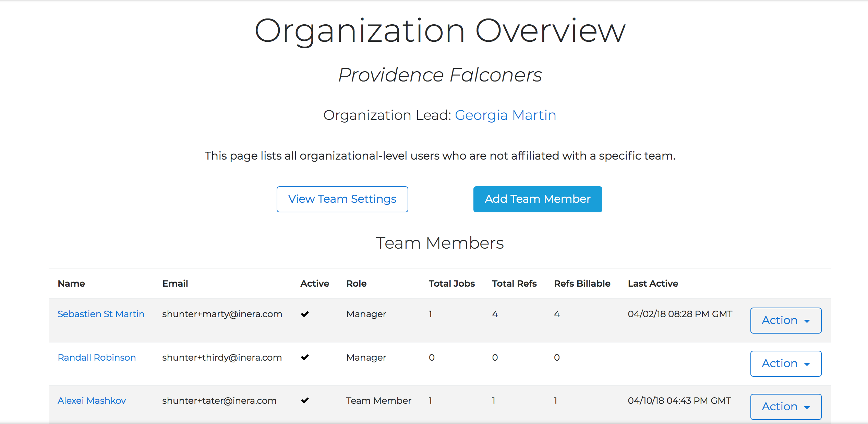This screenshot has width=868, height=424.
Task: Click the Manager role in Sebastien St Martin's row
Action: point(366,314)
